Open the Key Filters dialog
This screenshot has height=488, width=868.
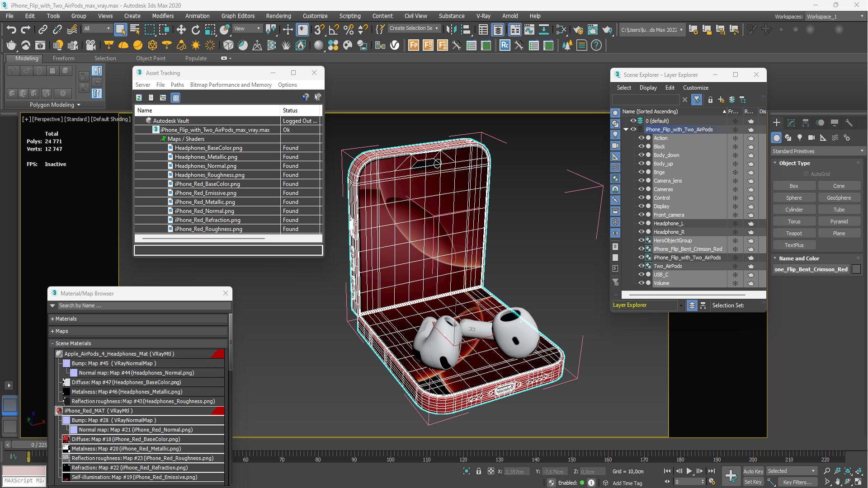[797, 482]
